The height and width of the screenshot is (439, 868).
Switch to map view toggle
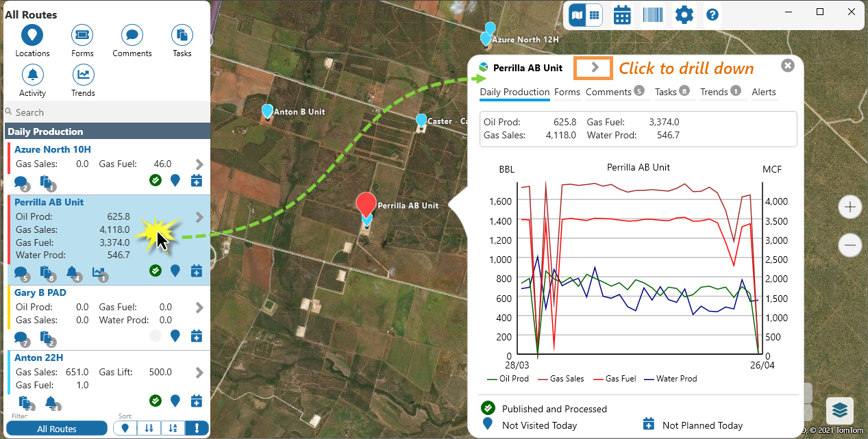(578, 14)
